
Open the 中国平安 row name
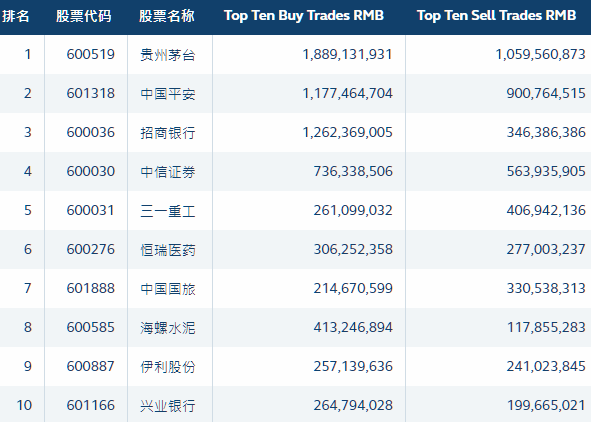pyautogui.click(x=168, y=94)
